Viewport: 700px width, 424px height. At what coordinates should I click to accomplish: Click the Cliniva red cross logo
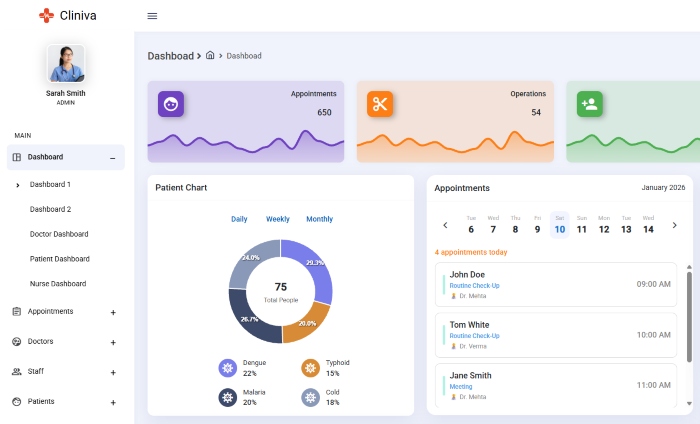(x=46, y=16)
